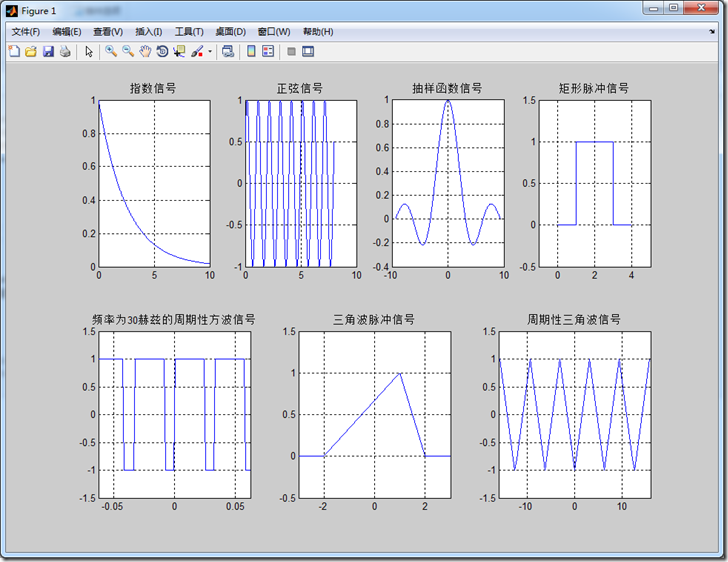Image resolution: width=728 pixels, height=562 pixels.
Task: Save the figure using the disk icon
Action: pos(48,51)
